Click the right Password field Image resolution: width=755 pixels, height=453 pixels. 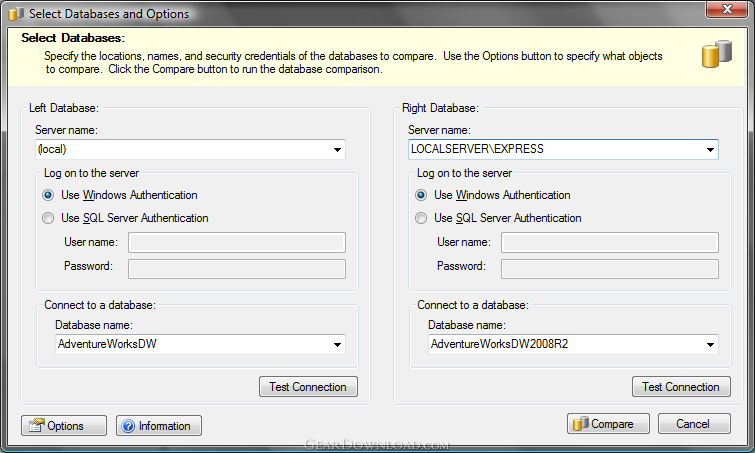pyautogui.click(x=610, y=269)
